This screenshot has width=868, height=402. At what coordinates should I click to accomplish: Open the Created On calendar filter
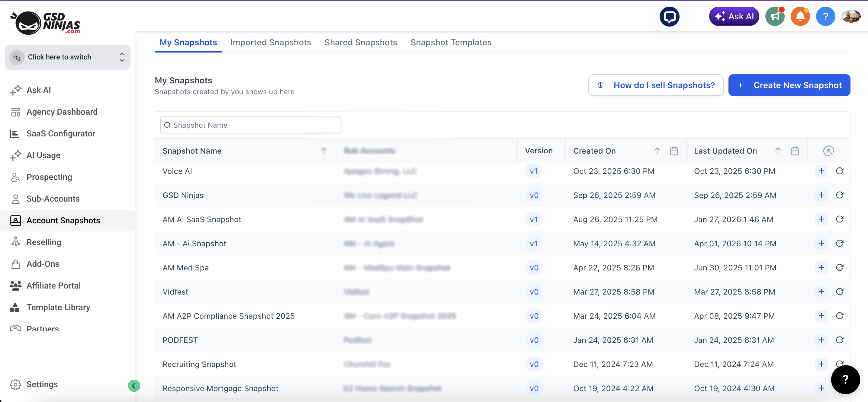pyautogui.click(x=674, y=151)
